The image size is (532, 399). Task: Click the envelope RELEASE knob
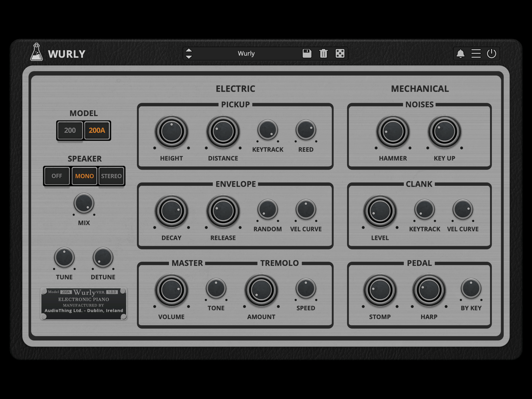tap(223, 211)
